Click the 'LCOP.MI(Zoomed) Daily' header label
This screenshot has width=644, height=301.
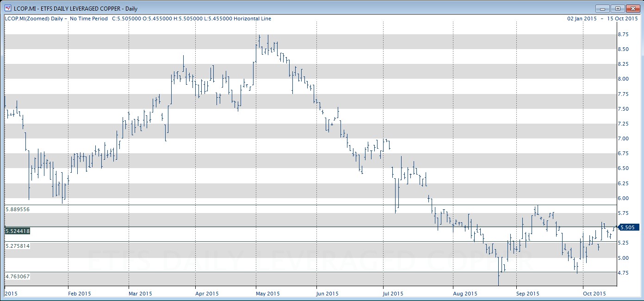35,19
